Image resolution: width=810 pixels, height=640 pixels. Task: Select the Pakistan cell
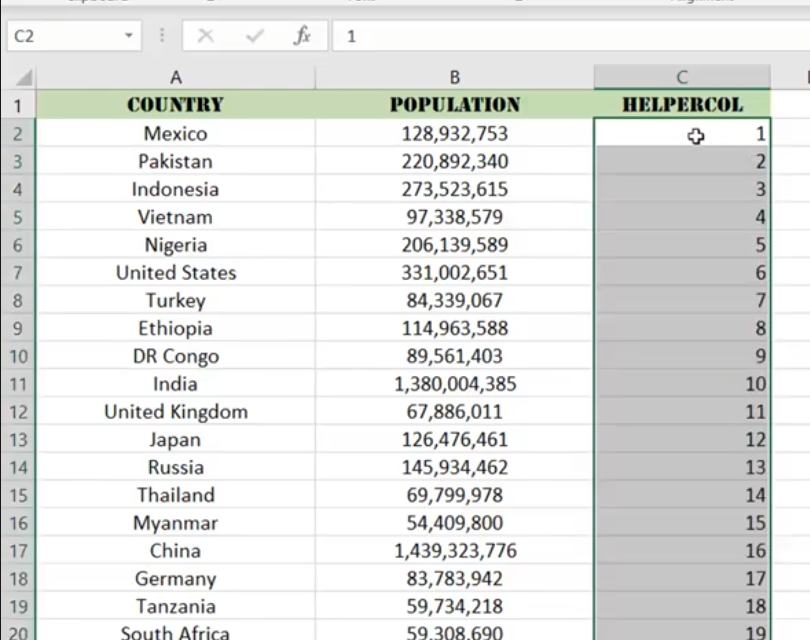click(x=176, y=161)
